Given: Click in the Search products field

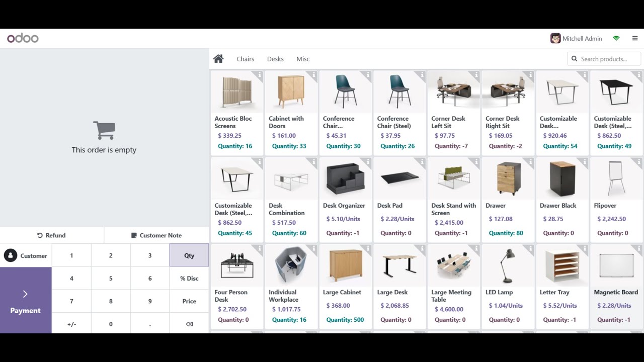Looking at the screenshot, I should 604,59.
